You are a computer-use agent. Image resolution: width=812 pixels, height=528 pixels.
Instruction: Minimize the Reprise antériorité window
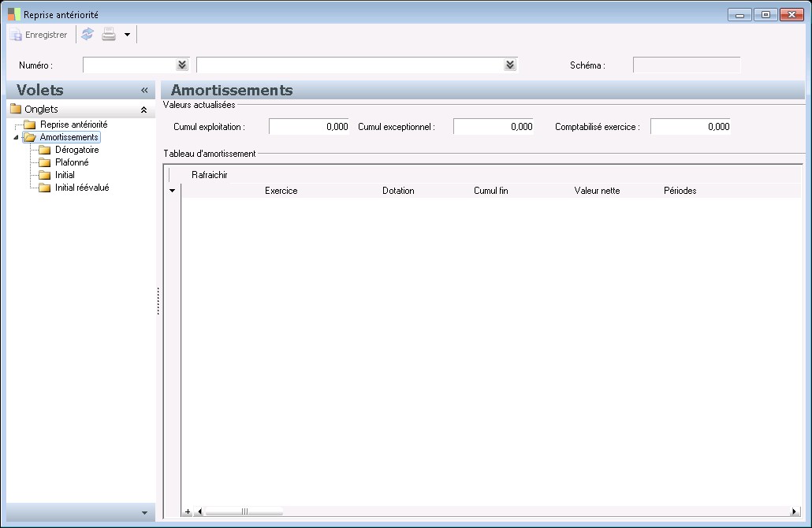click(739, 14)
